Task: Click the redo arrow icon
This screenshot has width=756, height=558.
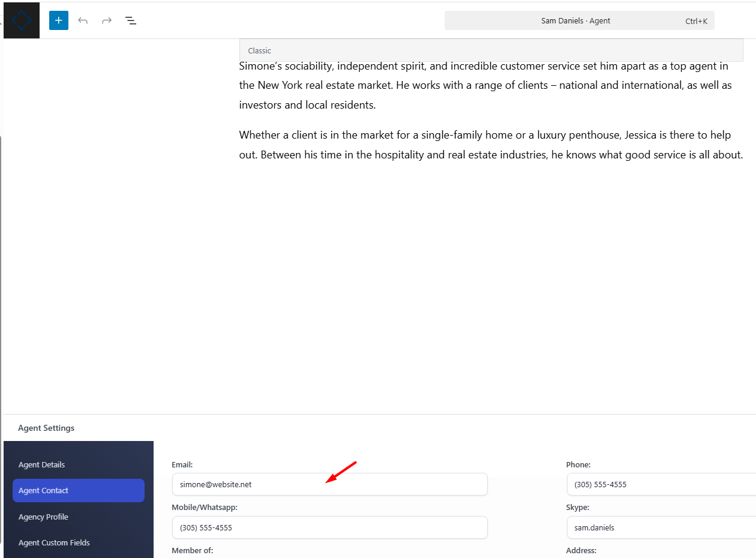Action: [107, 20]
